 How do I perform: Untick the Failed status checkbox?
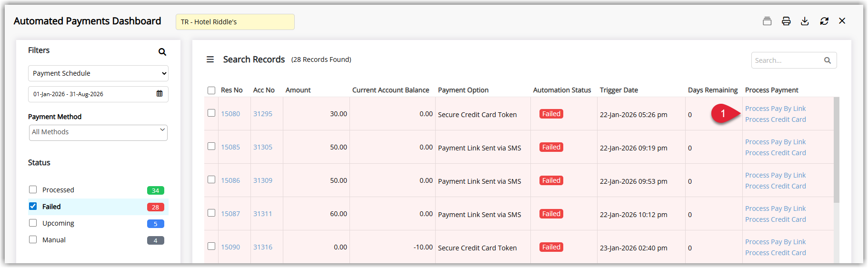[x=33, y=206]
